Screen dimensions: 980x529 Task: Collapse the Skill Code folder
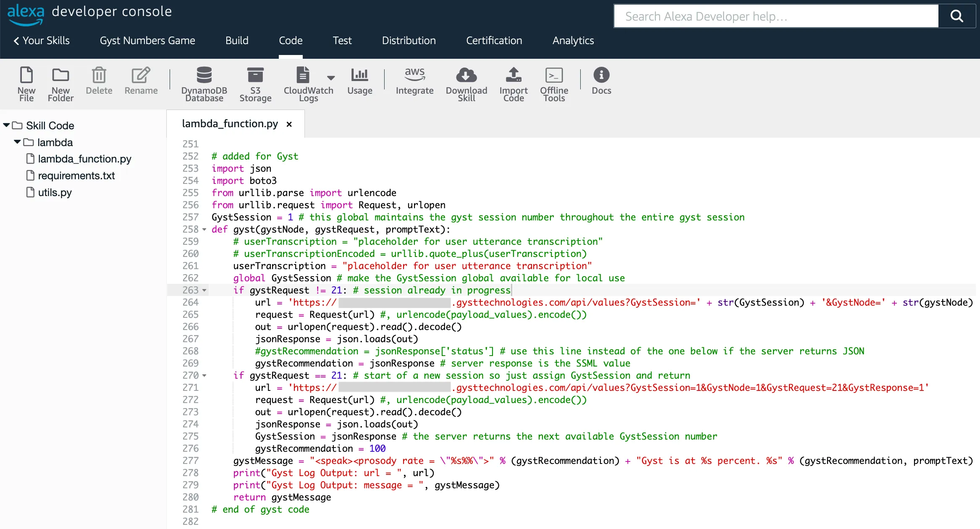click(x=6, y=125)
